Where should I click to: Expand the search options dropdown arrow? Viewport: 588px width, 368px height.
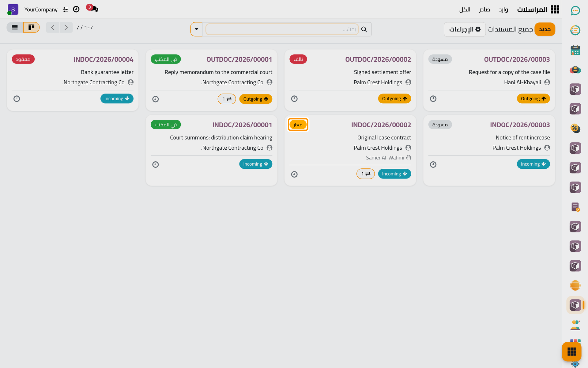pos(196,29)
